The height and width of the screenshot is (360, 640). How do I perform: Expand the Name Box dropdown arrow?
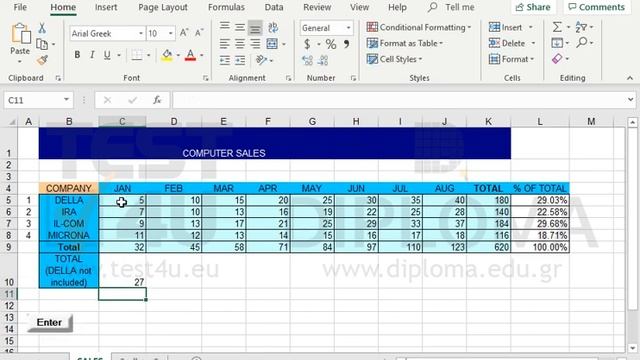tap(66, 100)
